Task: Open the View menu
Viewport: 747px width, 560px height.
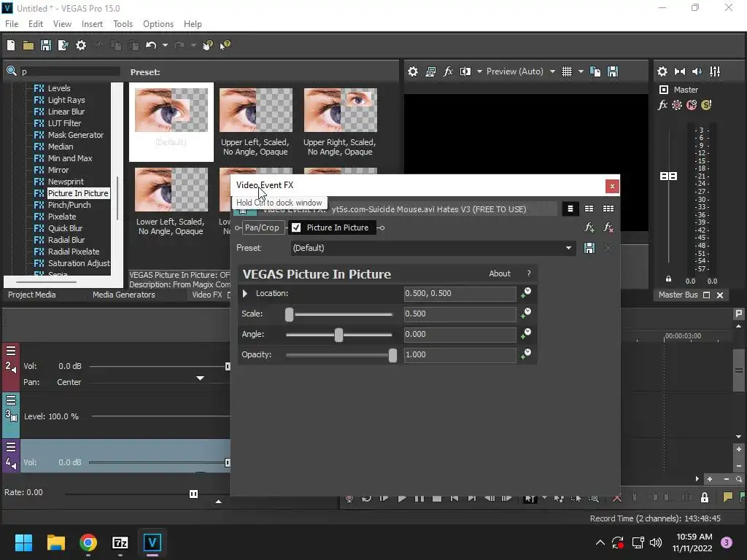Action: click(62, 24)
